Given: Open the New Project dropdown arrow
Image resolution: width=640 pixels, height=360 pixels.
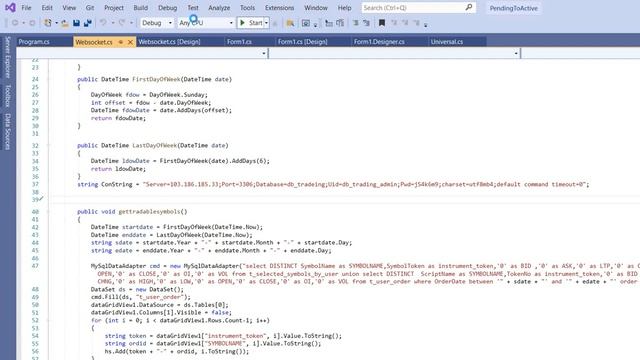Looking at the screenshot, I should click(56, 23).
